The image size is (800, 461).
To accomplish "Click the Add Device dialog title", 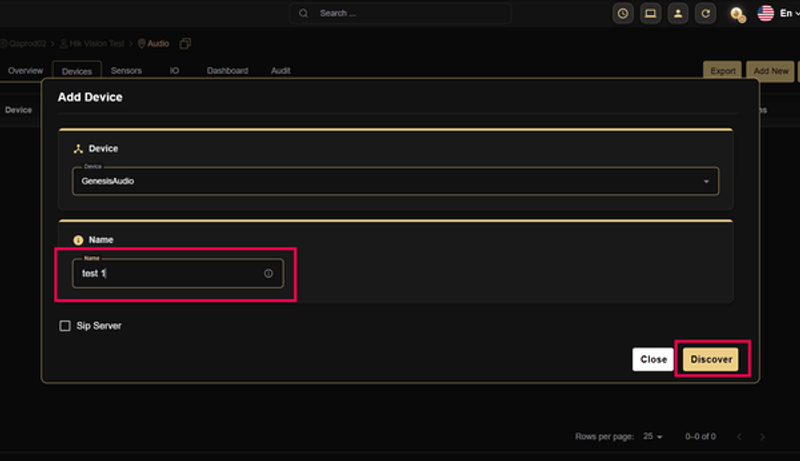I will coord(90,97).
